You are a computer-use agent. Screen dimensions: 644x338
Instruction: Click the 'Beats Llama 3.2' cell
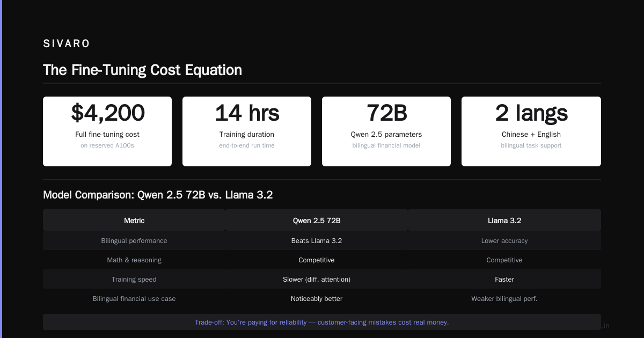317,241
